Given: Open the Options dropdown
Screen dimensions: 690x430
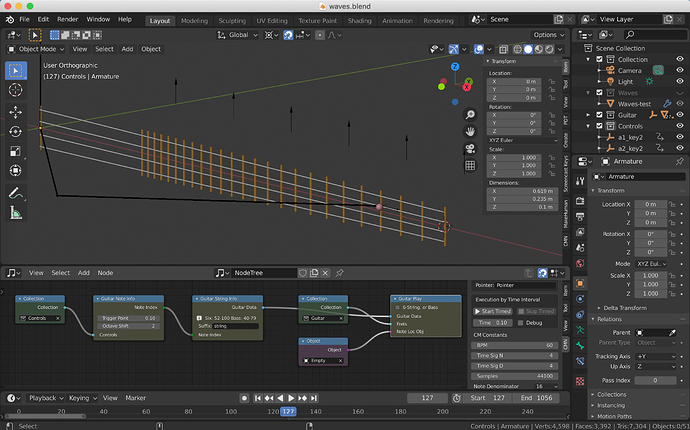Looking at the screenshot, I should coord(549,35).
